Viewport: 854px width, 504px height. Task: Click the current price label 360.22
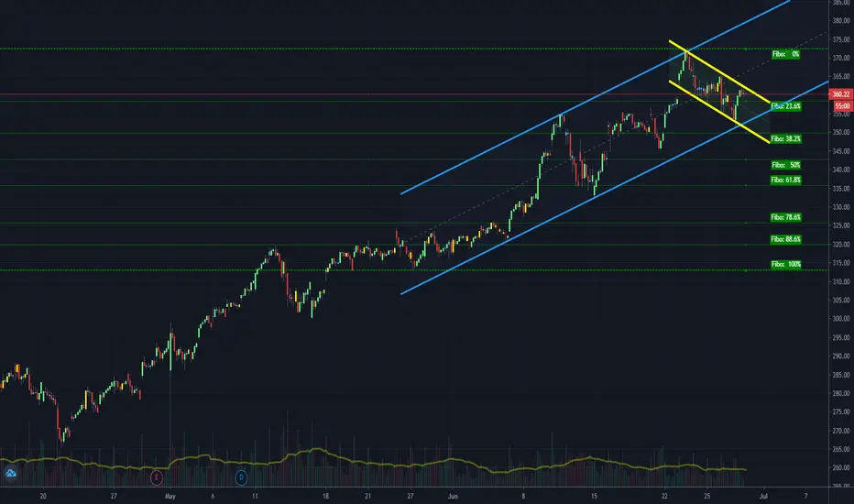pyautogui.click(x=841, y=94)
